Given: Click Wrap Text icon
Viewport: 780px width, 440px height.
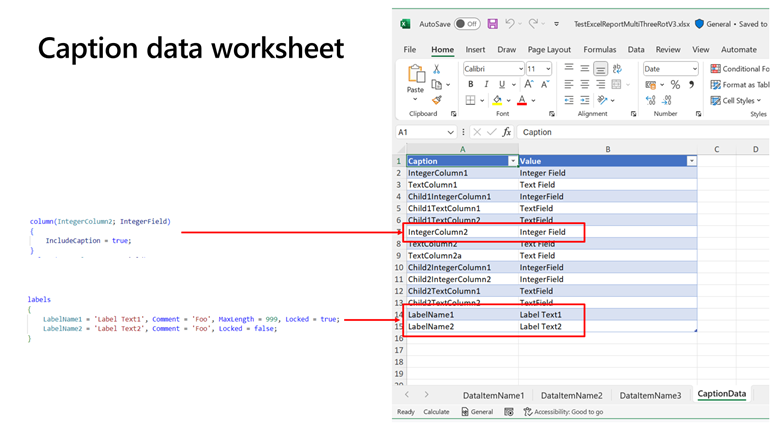Looking at the screenshot, I should [617, 69].
